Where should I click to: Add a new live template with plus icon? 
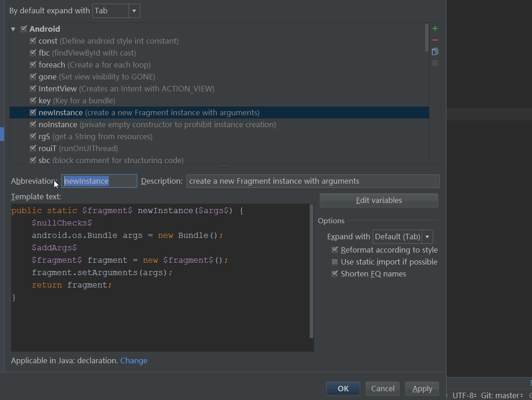pos(435,28)
